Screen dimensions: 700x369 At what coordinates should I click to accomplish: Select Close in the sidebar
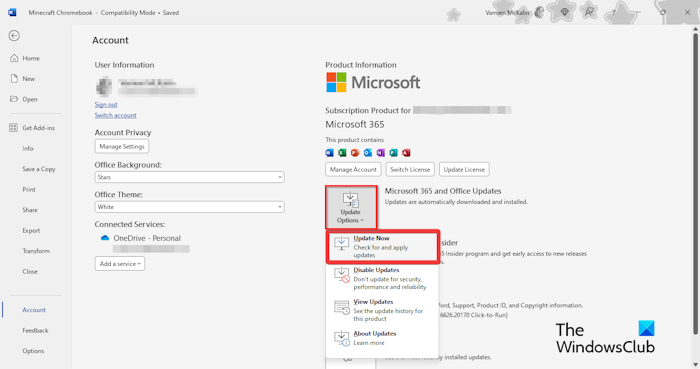(x=30, y=271)
